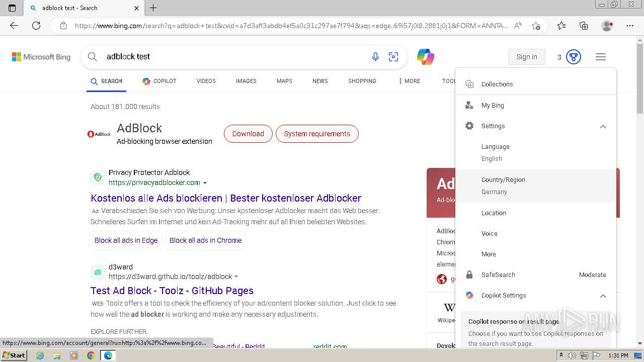644x362 pixels.
Task: Switch to VIDEOS tab
Action: point(206,81)
